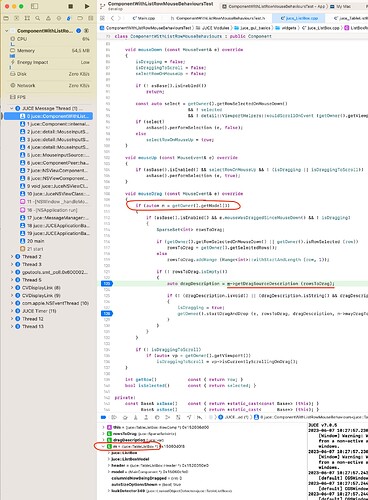Open the Issue navigator warning icon

[x=48, y=18]
